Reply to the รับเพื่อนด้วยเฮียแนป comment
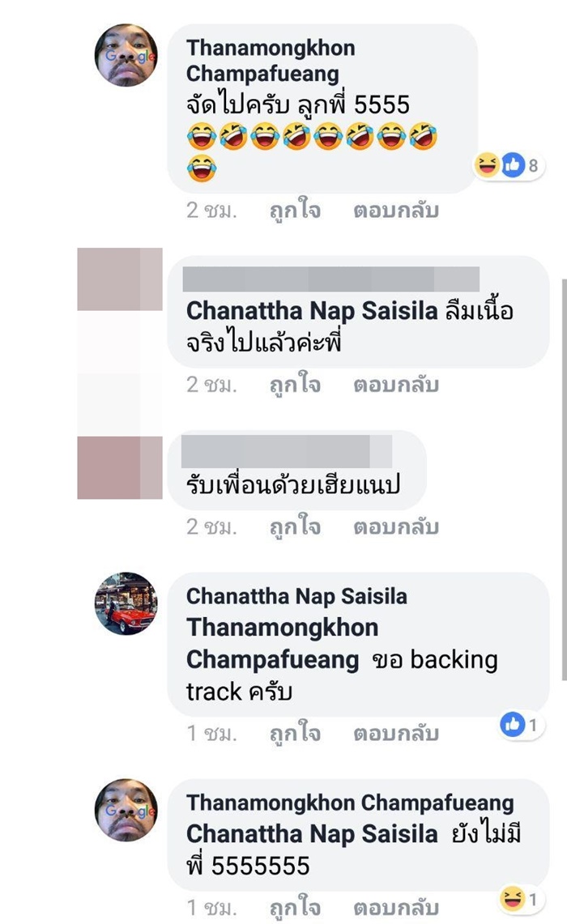This screenshot has width=567, height=924. click(x=396, y=526)
